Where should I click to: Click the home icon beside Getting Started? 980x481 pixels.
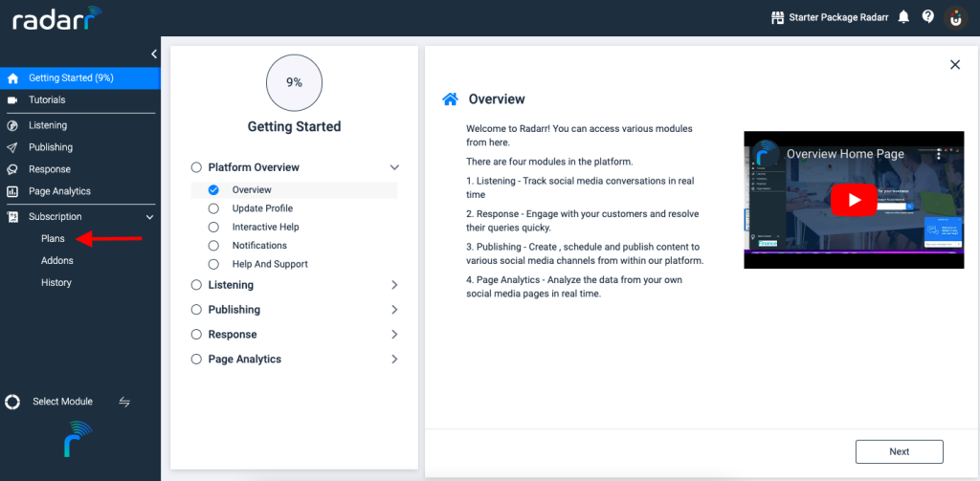pyautogui.click(x=12, y=78)
